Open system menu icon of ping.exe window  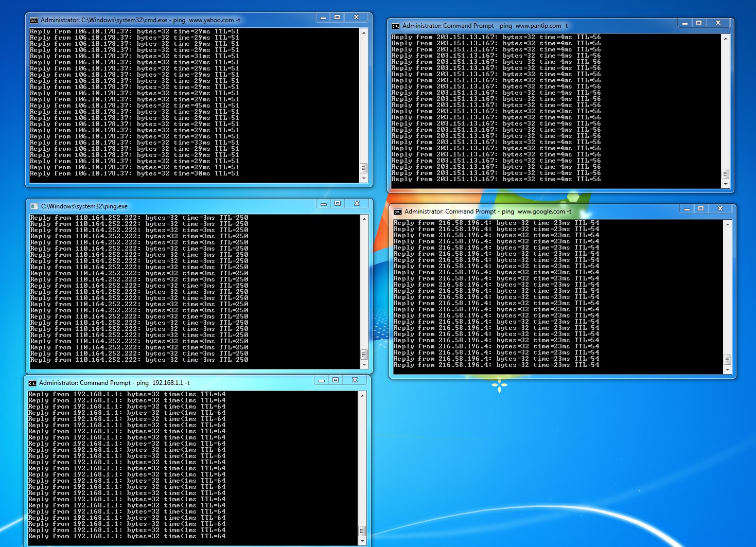34,206
